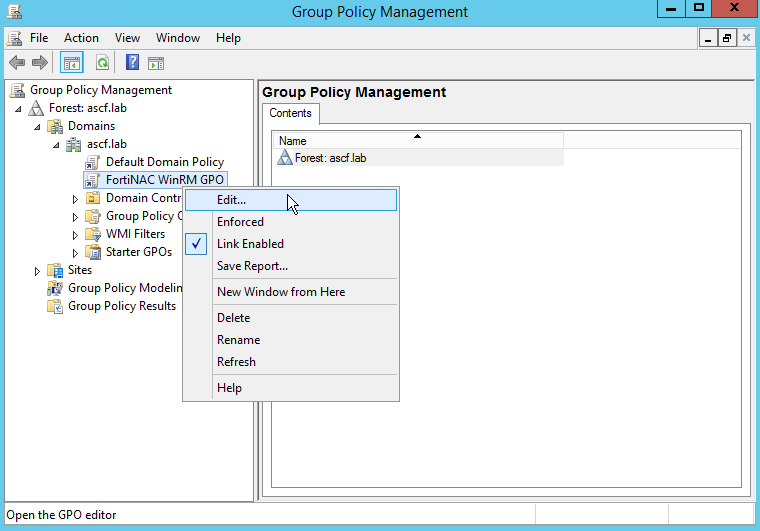Click the Group Policy Results icon
Image resolution: width=760 pixels, height=531 pixels.
coord(55,306)
